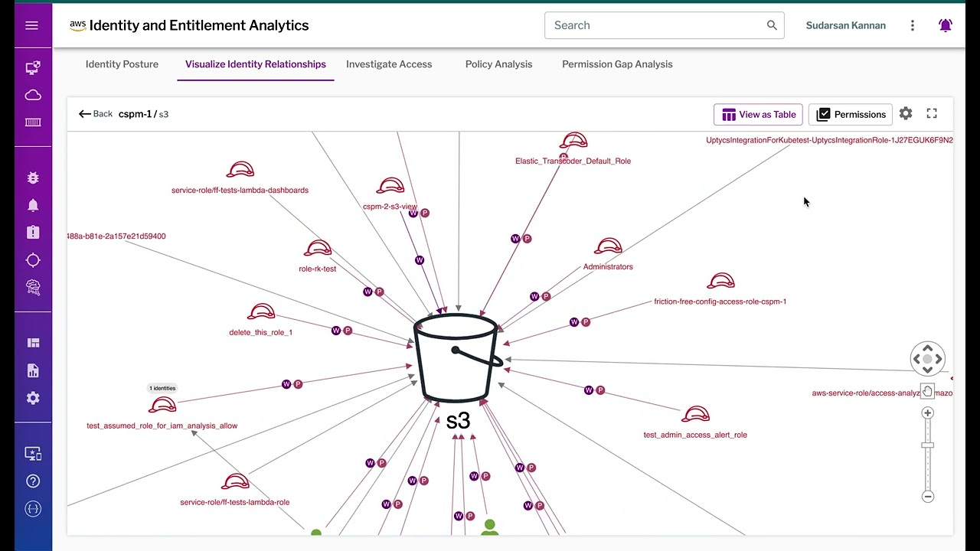Click the W badge on the delete_this_role_1 edge
Viewport: 980px width, 551px height.
[x=336, y=331]
